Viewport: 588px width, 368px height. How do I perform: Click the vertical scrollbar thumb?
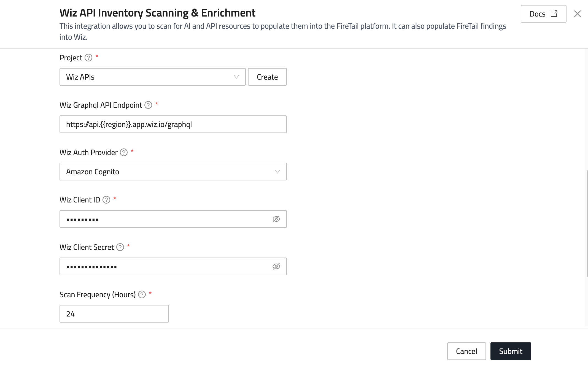coord(587,223)
